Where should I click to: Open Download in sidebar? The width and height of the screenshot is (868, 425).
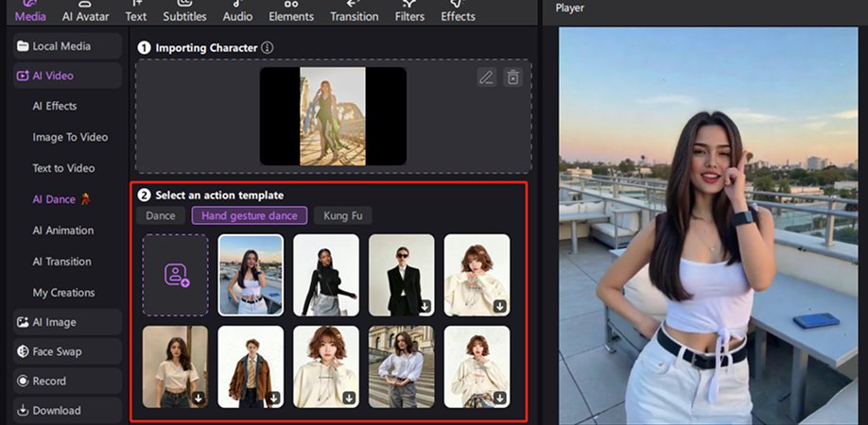coord(67,410)
